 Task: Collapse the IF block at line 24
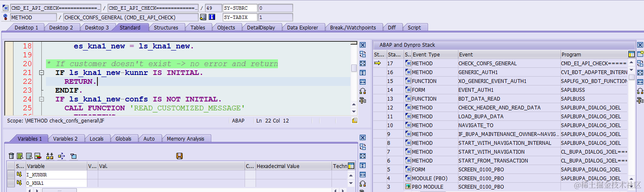pyautogui.click(x=42, y=99)
